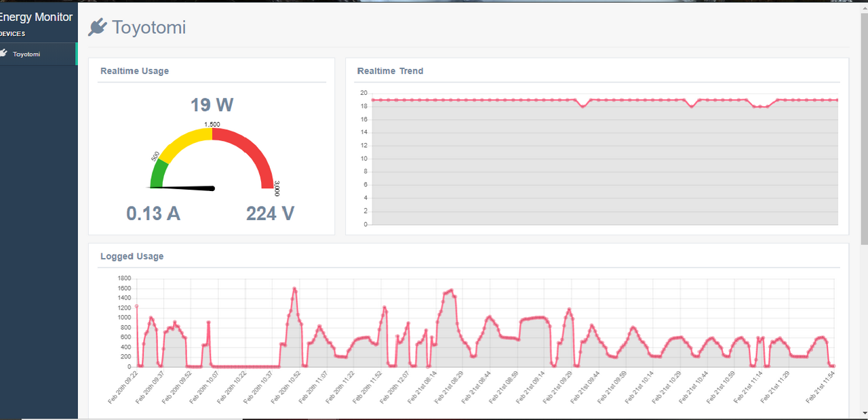Screen dimensions: 868x420
Task: Click the Feb 21st 08:44 time label
Action: [475, 387]
